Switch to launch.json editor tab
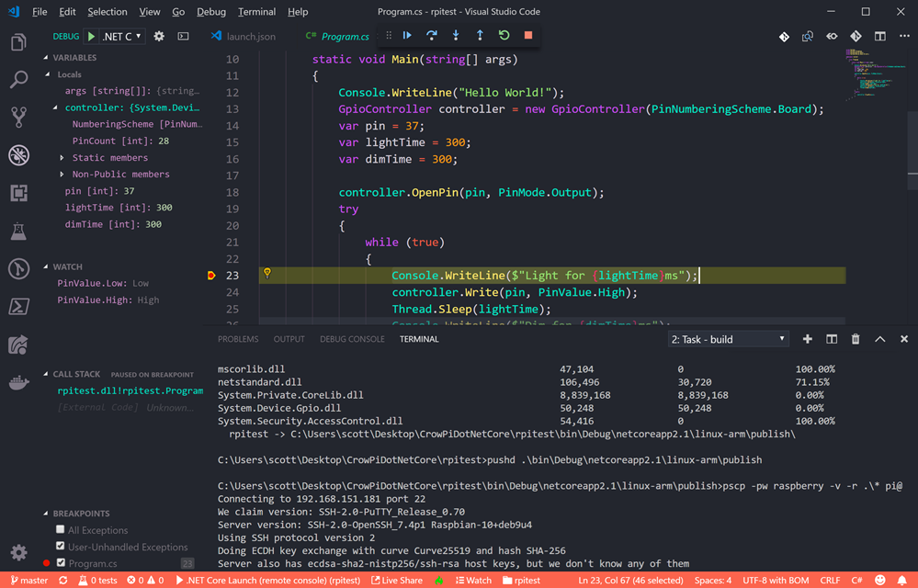Viewport: 918px width, 588px height. click(x=244, y=36)
